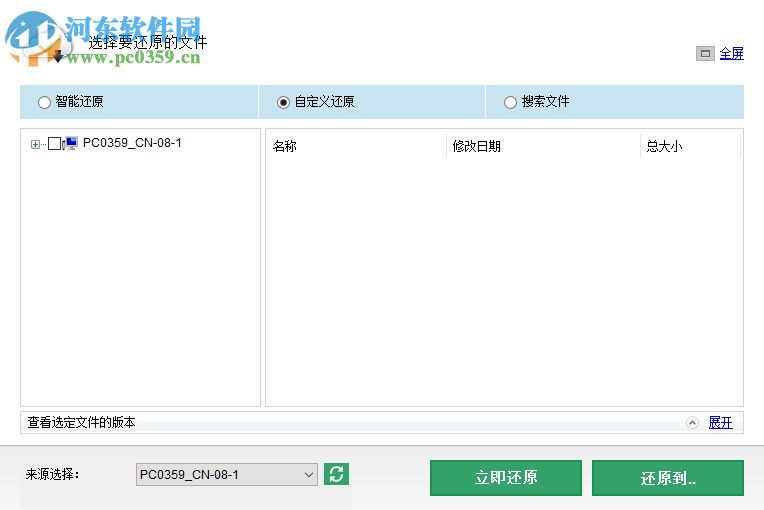
Task: Expand the PC0359_CN-08-1 tree node
Action: point(35,144)
